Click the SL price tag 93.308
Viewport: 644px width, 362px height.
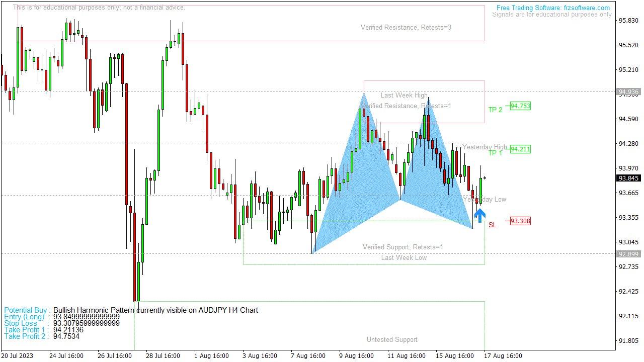(521, 220)
